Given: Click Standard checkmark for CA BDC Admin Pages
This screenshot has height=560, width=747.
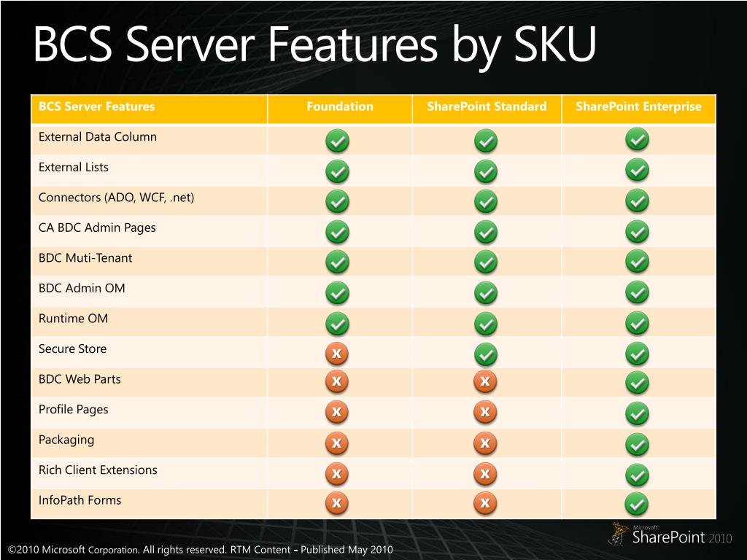Looking at the screenshot, I should 486,232.
